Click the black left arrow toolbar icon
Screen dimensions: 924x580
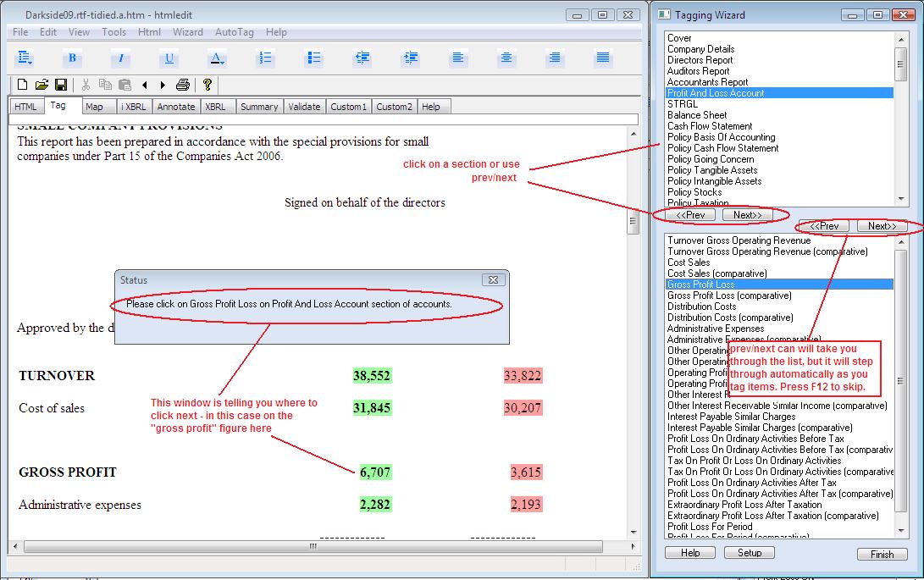(144, 86)
